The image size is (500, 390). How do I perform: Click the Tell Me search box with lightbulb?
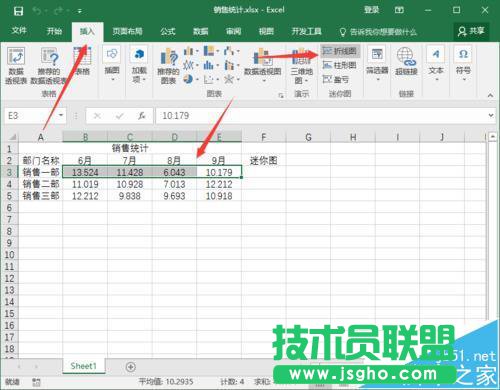coord(378,32)
